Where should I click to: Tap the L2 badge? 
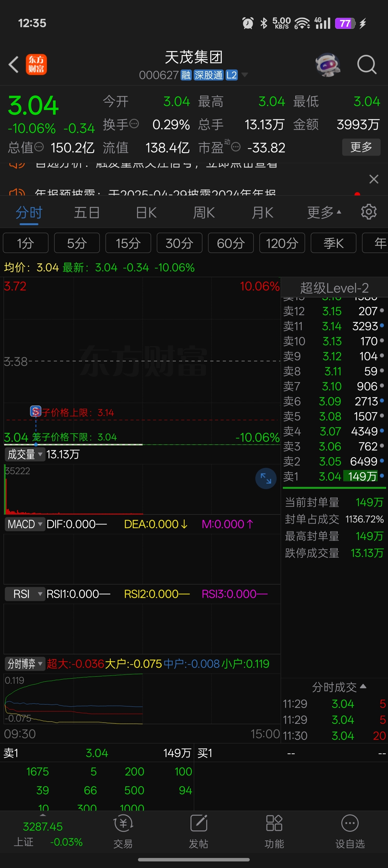click(x=231, y=75)
